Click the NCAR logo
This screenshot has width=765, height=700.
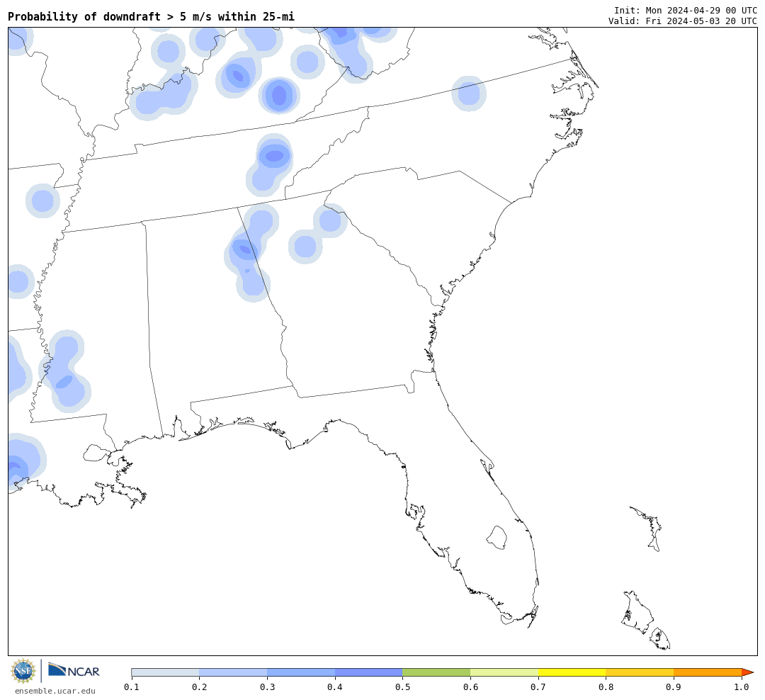point(74,670)
